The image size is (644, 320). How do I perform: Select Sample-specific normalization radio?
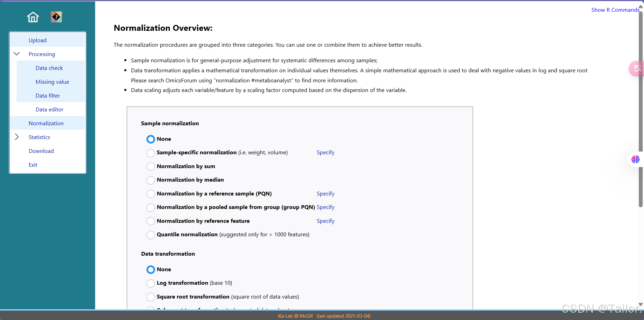click(x=151, y=153)
